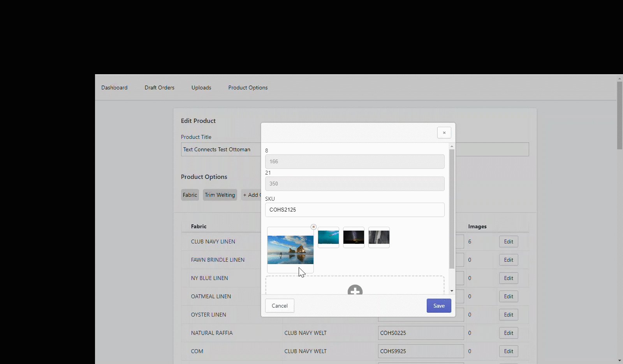
Task: Close the modal with the X button
Action: pyautogui.click(x=444, y=133)
